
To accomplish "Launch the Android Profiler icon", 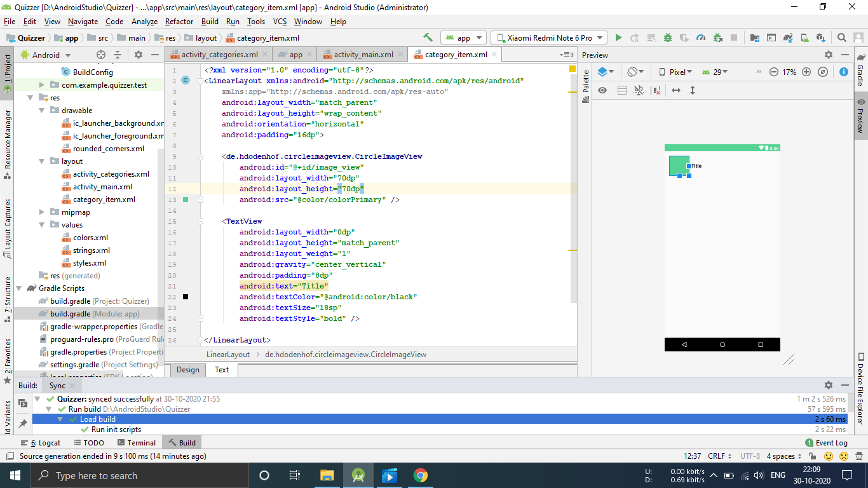I will click(701, 37).
